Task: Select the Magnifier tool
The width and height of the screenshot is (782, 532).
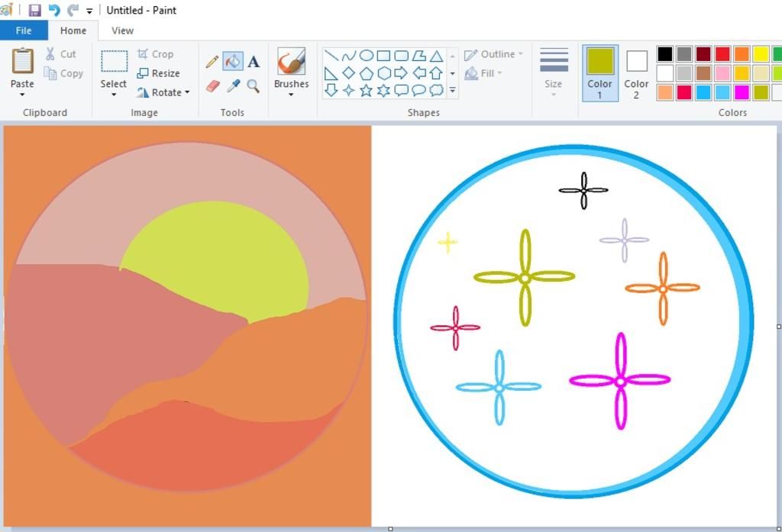Action: tap(254, 85)
